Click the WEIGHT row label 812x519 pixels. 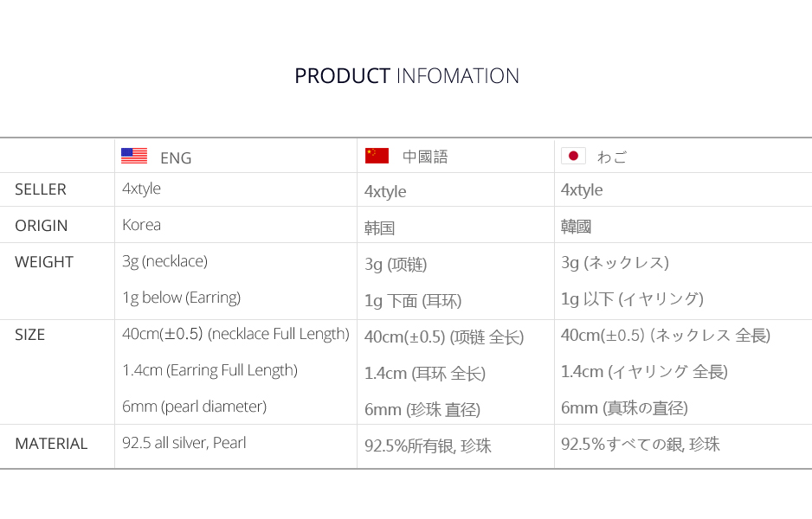(x=44, y=262)
